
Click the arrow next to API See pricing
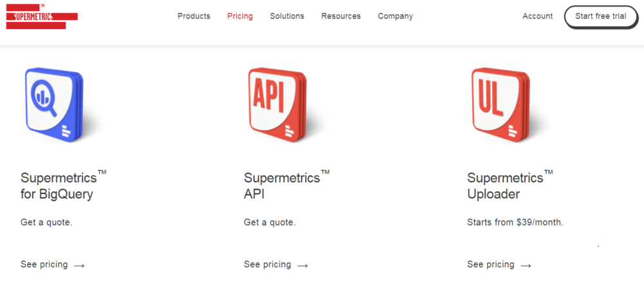pyautogui.click(x=303, y=266)
